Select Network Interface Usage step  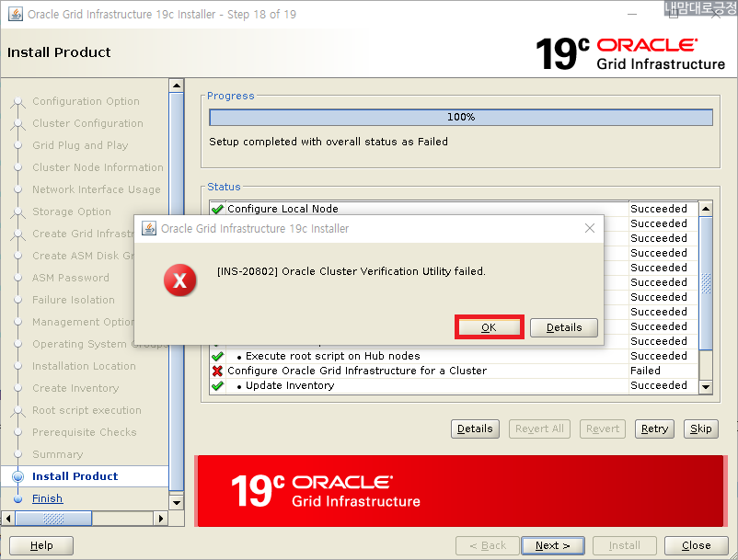(x=97, y=189)
